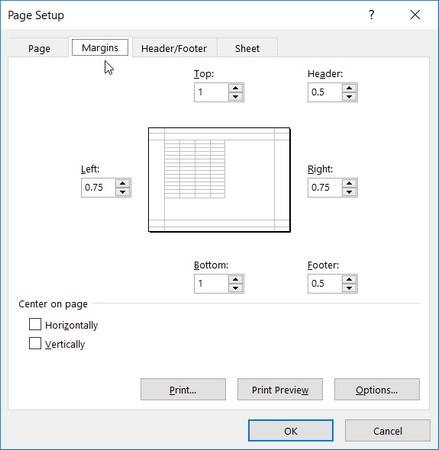Decrease the Footer margin value

point(349,288)
